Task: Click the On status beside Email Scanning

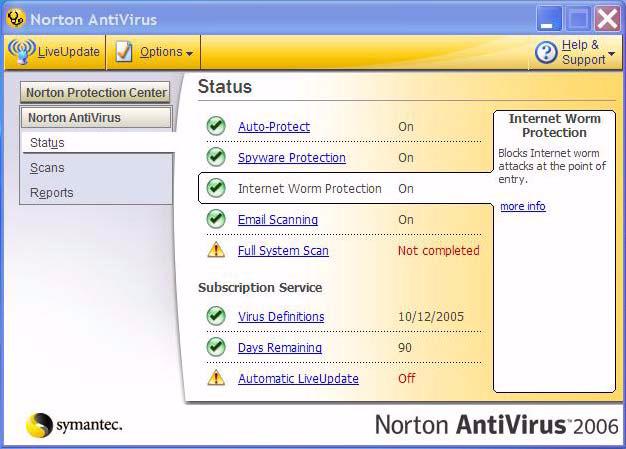Action: tap(406, 220)
